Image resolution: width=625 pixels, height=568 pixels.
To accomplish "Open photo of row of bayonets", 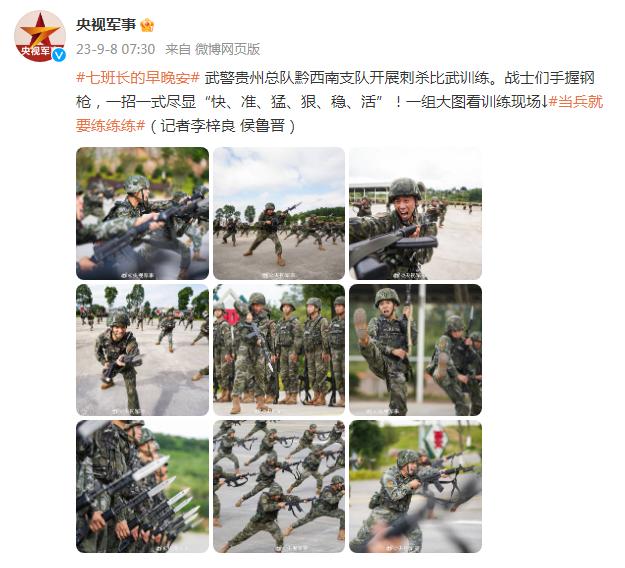I will [142, 486].
